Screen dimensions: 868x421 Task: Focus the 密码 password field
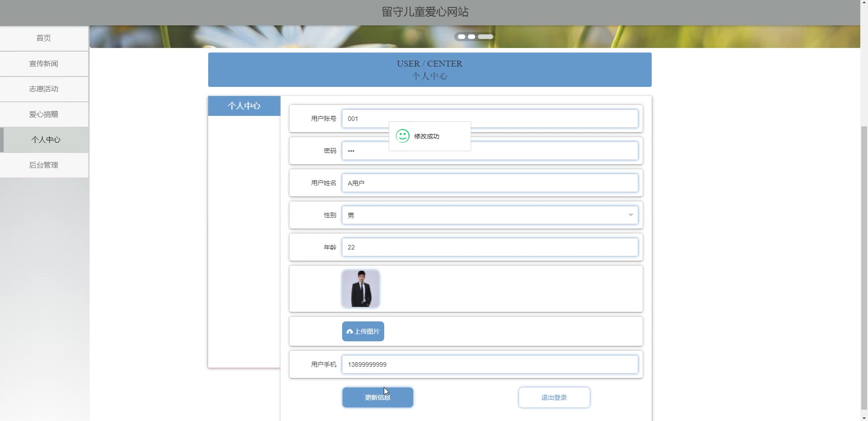point(490,151)
